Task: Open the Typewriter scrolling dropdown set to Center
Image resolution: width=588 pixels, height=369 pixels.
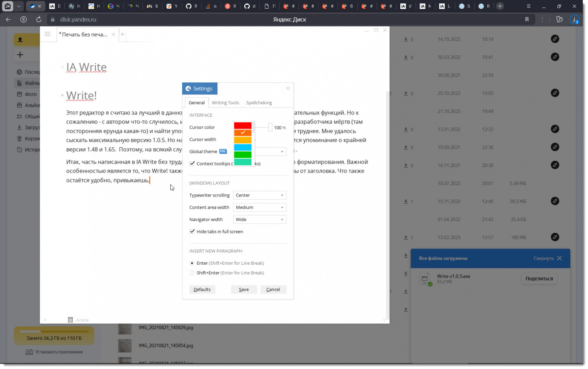Action: pyautogui.click(x=260, y=195)
